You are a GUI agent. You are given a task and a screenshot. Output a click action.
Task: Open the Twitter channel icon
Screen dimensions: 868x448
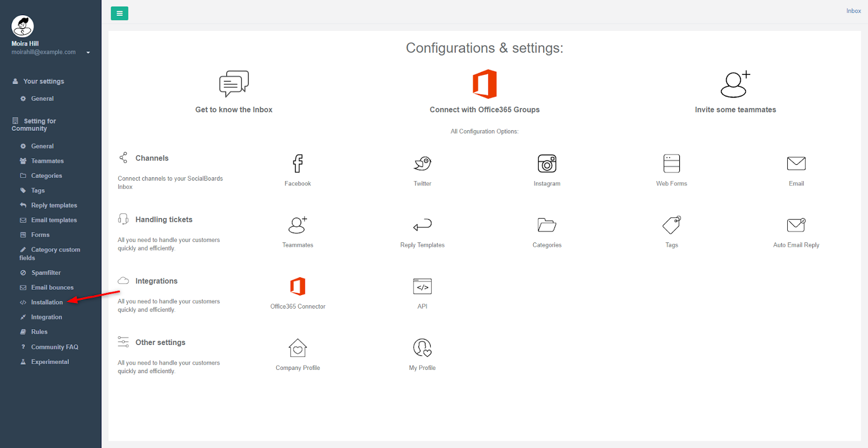click(x=423, y=163)
